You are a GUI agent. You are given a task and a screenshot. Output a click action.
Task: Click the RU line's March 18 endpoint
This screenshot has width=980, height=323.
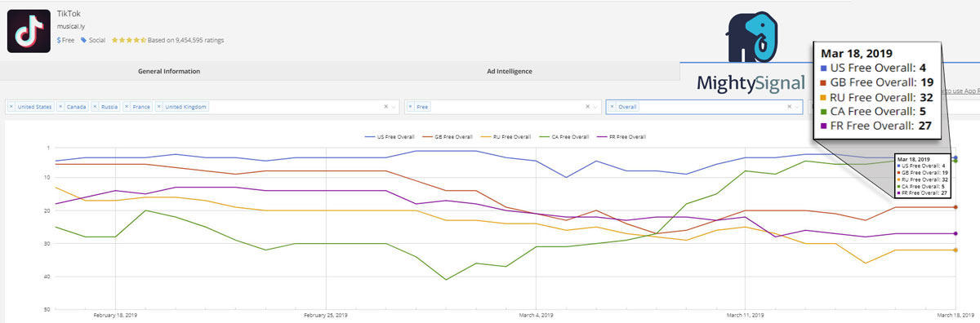click(955, 250)
